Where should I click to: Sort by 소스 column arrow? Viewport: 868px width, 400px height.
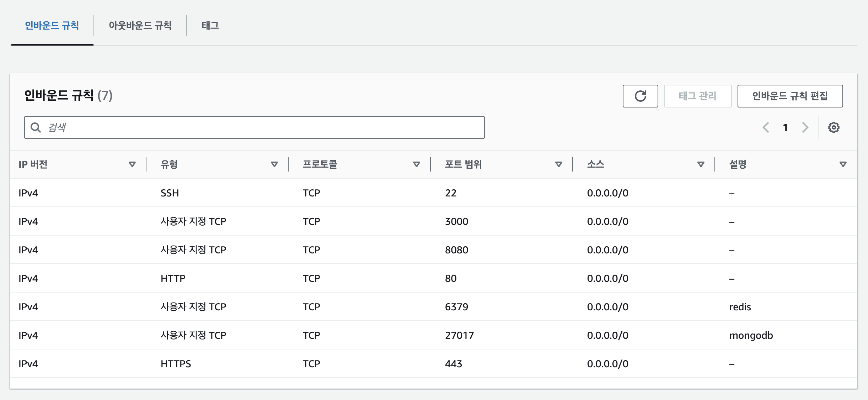tap(701, 164)
